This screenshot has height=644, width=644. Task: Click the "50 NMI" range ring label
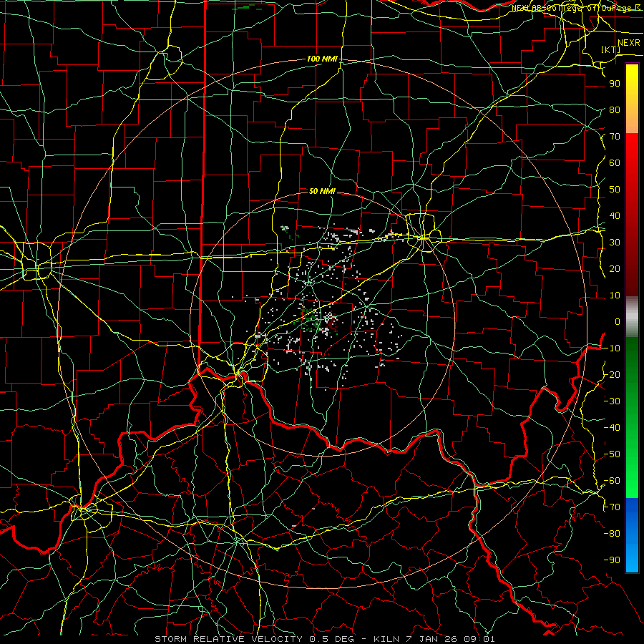pyautogui.click(x=322, y=191)
